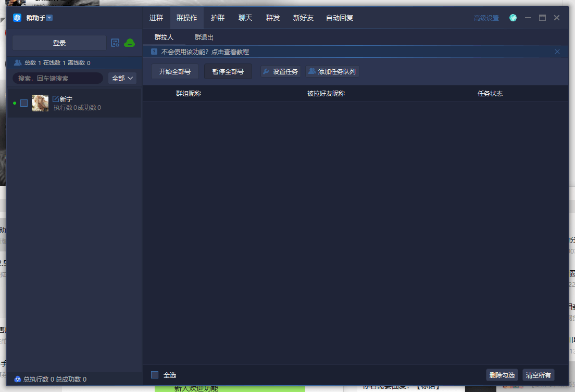Select 新宁's avatar thumbnail
Viewport: 575px width, 392px height.
[40, 103]
